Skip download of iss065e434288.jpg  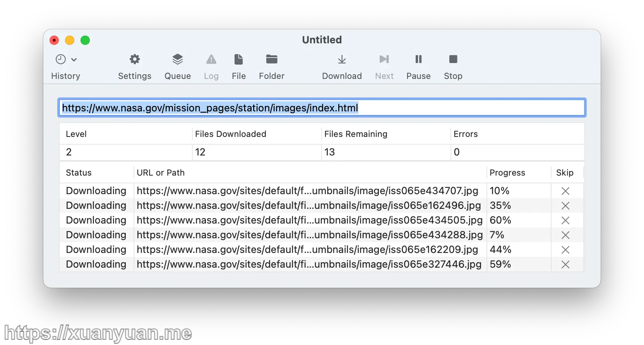[565, 235]
